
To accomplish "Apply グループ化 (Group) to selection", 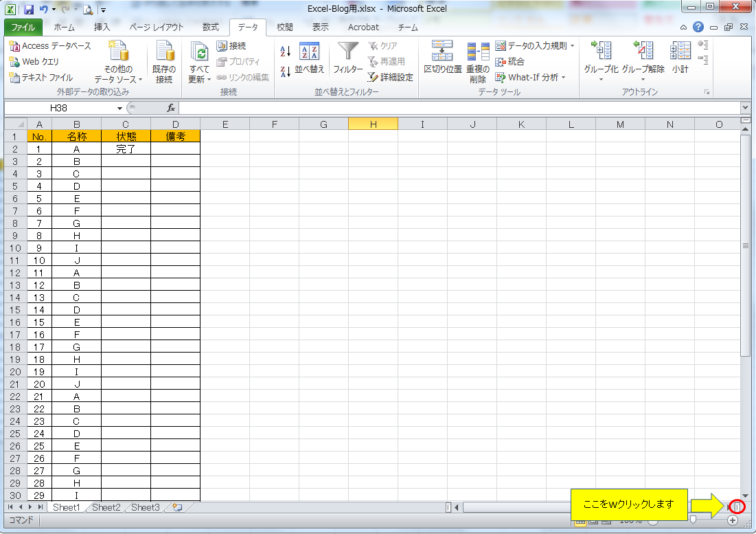I will click(601, 55).
